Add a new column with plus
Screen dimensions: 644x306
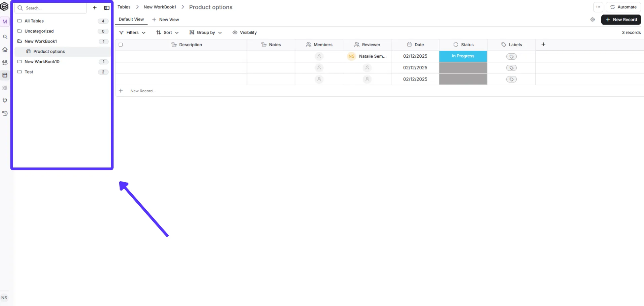click(x=543, y=44)
